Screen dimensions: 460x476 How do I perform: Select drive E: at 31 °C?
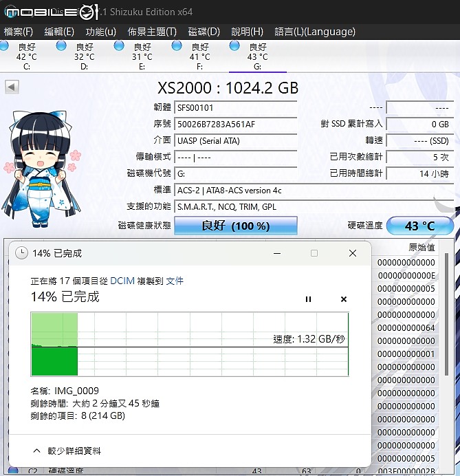(142, 56)
